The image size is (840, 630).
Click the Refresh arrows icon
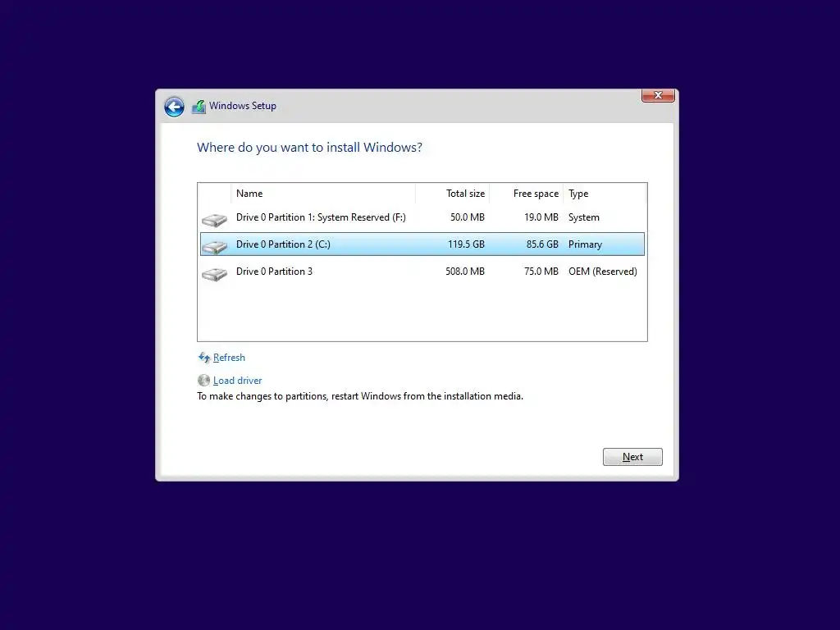point(204,358)
